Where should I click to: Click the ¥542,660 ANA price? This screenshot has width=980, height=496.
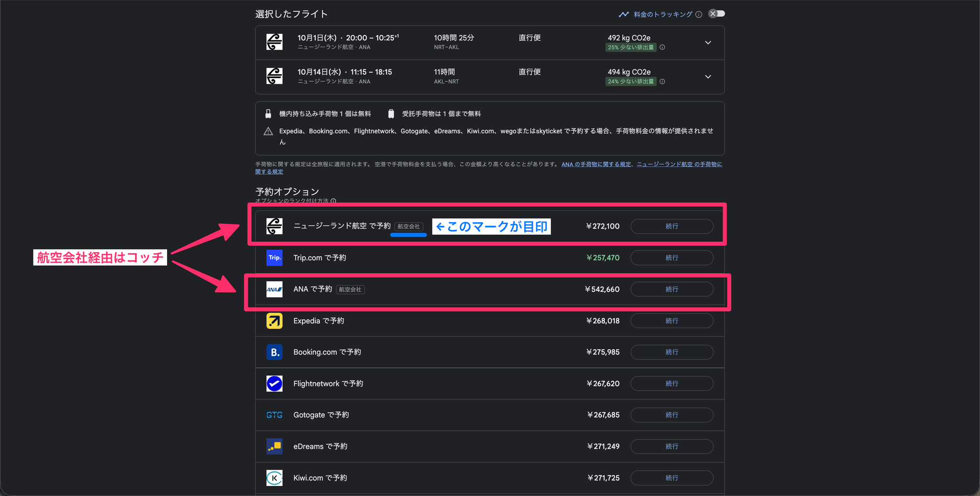click(602, 289)
